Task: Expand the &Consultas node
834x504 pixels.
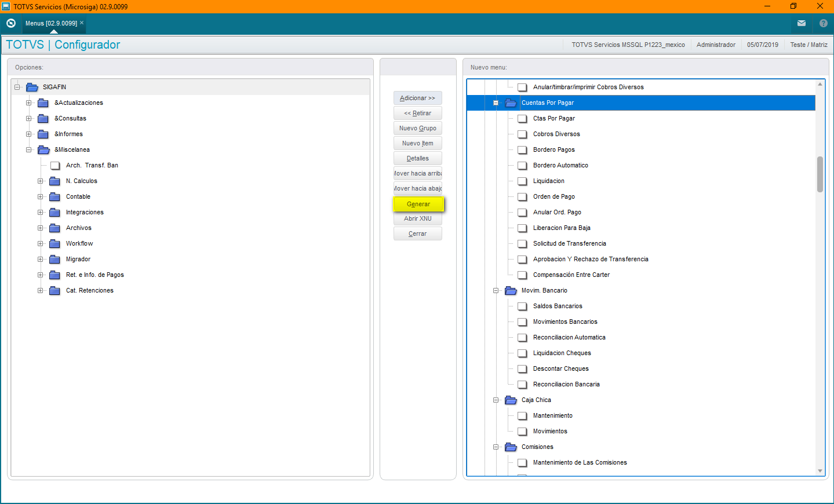Action: pyautogui.click(x=28, y=118)
